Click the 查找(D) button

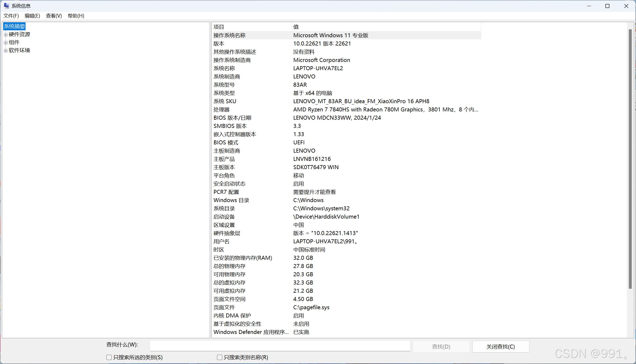point(441,347)
